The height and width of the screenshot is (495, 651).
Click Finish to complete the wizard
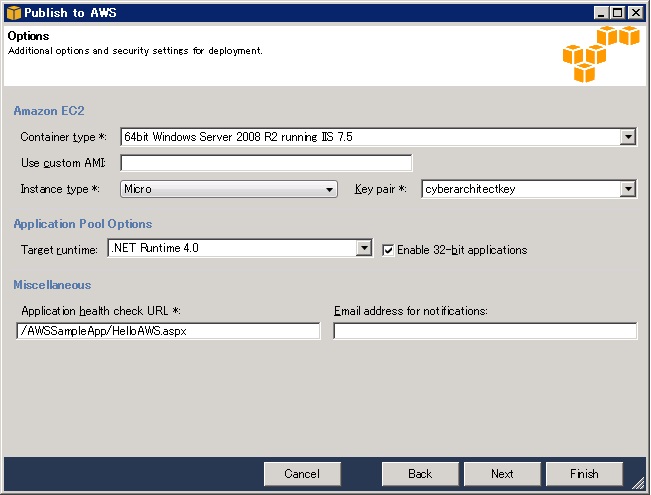(x=584, y=474)
